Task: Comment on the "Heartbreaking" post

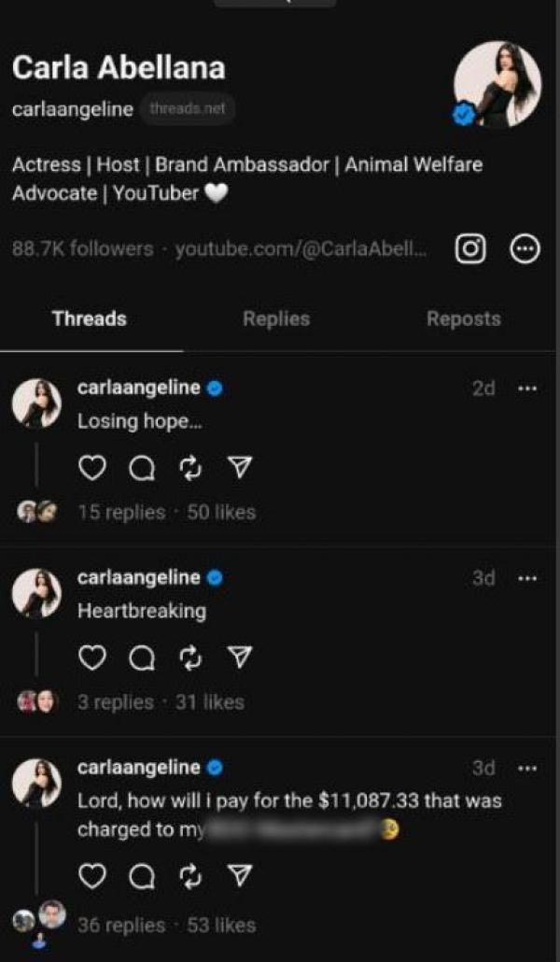Action: [x=141, y=658]
